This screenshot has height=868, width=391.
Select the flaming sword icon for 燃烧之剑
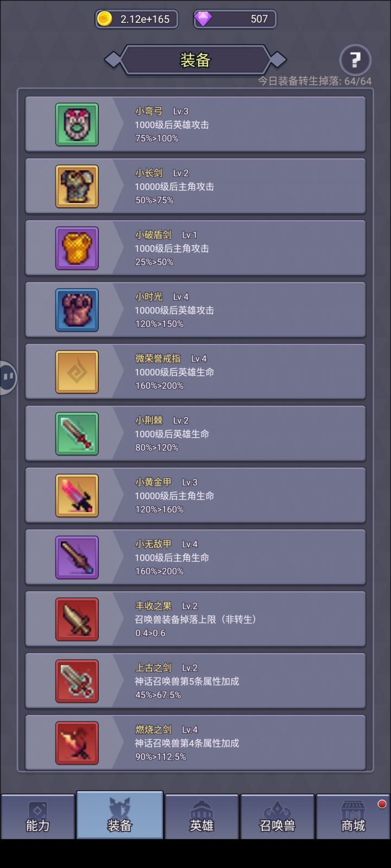pos(77,743)
